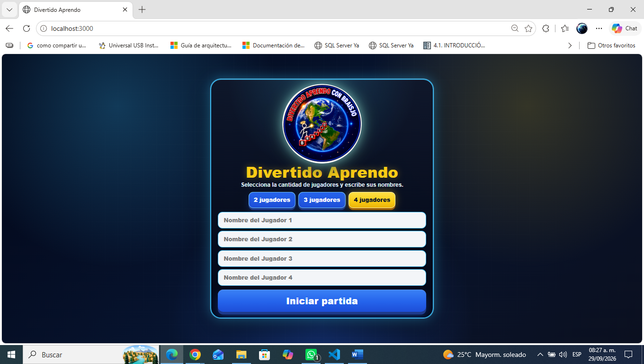Open the Windows Start menu
The width and height of the screenshot is (644, 364).
pyautogui.click(x=11, y=355)
